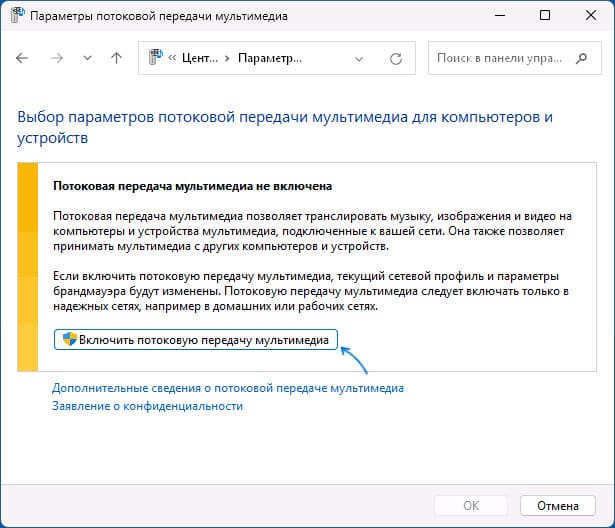Click the address bar media streaming icon
Image resolution: width=615 pixels, height=528 pixels.
click(x=156, y=57)
